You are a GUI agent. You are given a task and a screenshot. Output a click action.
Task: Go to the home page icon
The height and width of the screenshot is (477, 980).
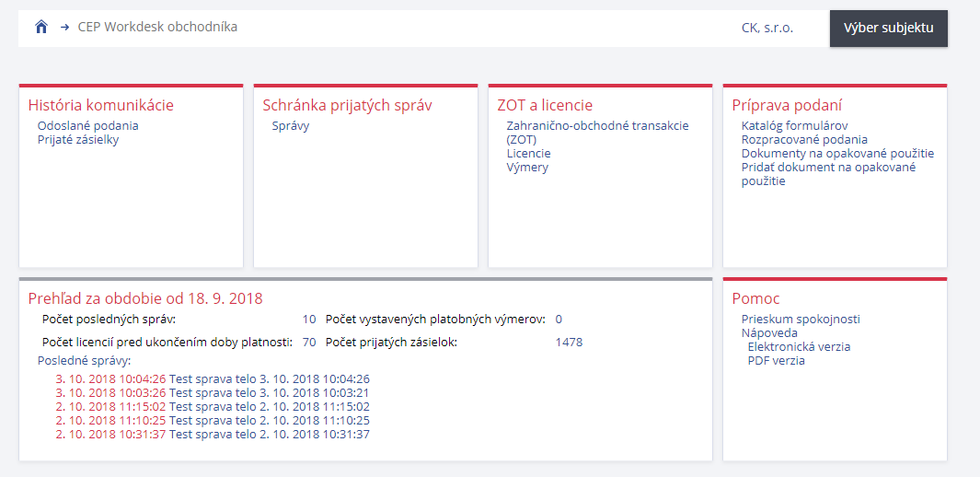point(41,27)
